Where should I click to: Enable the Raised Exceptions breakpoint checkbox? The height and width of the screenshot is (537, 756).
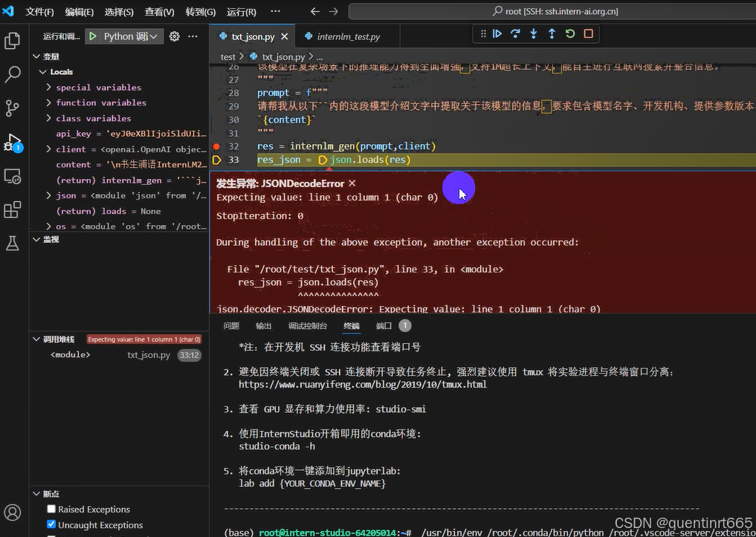click(51, 509)
